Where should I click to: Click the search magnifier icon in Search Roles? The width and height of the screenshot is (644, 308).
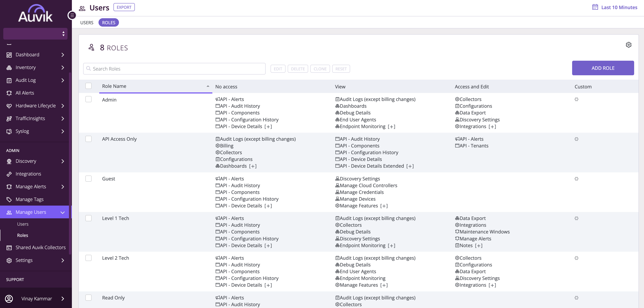point(88,69)
